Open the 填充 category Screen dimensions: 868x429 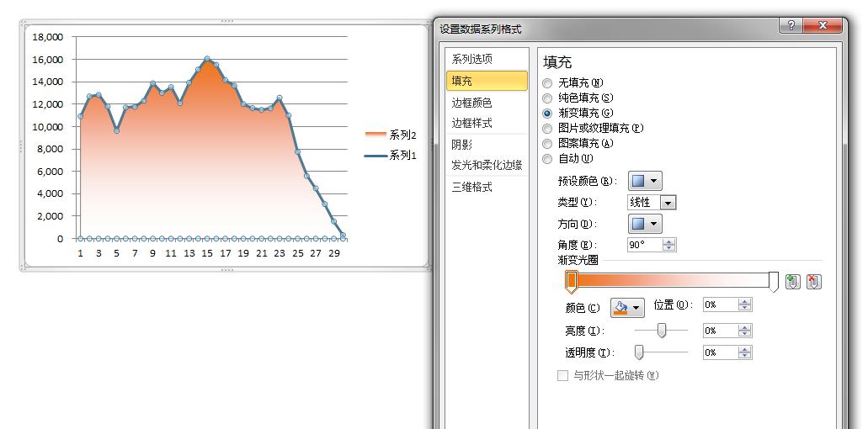pyautogui.click(x=487, y=81)
